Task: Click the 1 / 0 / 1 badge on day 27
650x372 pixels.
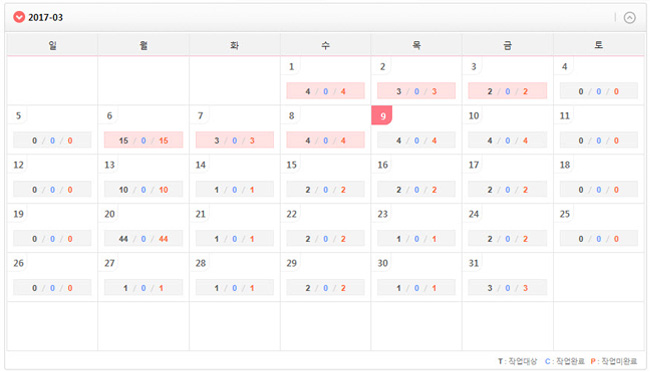Action: click(143, 287)
